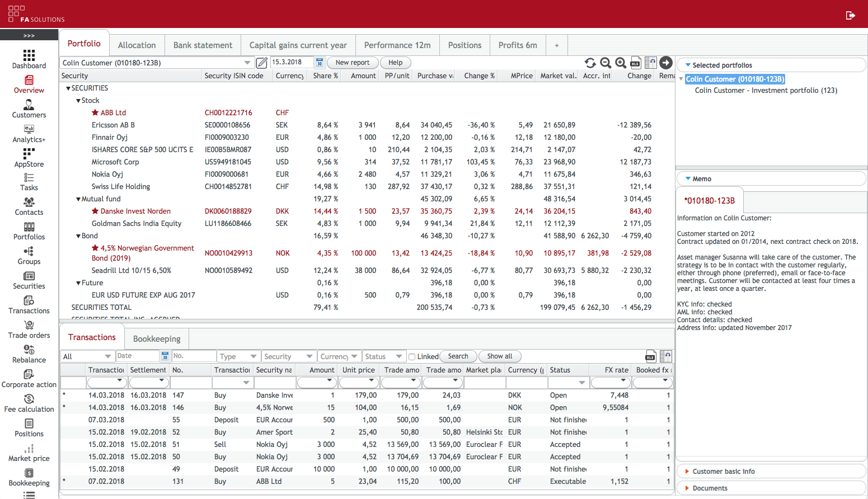Select the Microsoft Corp row
868x499 pixels.
click(367, 162)
